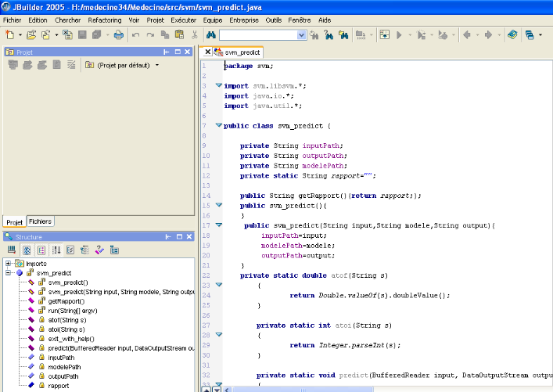The width and height of the screenshot is (553, 392).
Task: Toggle the third Structure toolbar view button
Action: 41,250
